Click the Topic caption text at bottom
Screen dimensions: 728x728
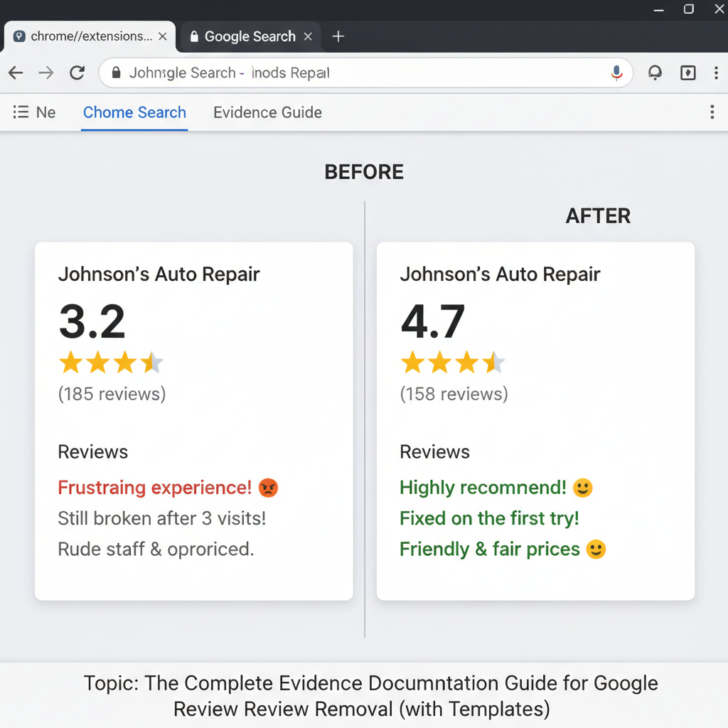tap(370, 697)
